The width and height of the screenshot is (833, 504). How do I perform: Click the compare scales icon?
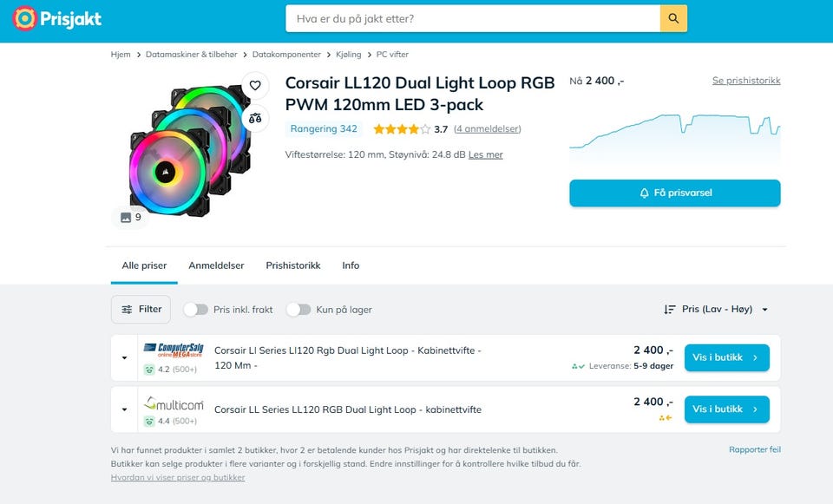(x=255, y=118)
